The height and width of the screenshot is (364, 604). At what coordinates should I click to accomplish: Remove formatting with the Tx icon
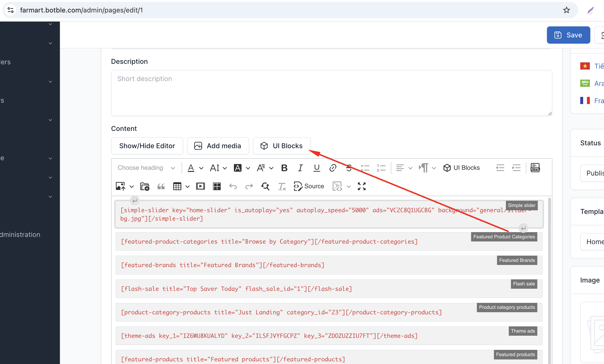coord(282,187)
